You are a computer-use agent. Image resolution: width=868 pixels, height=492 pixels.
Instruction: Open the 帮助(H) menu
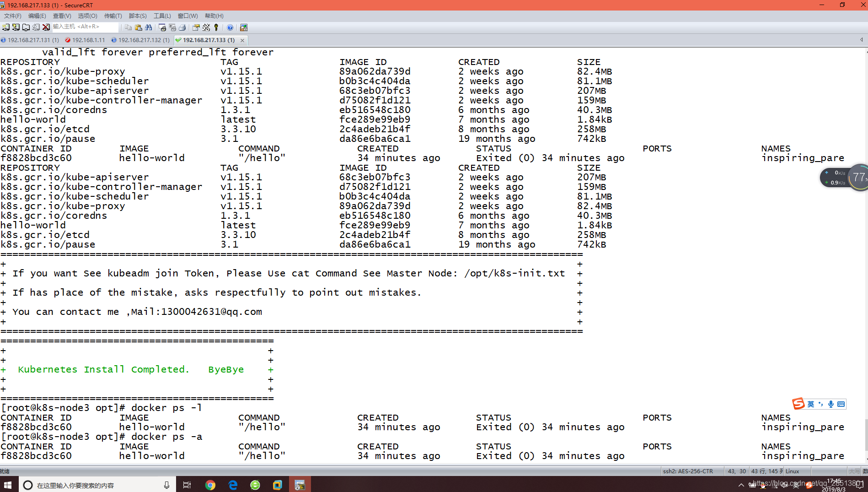coord(214,16)
